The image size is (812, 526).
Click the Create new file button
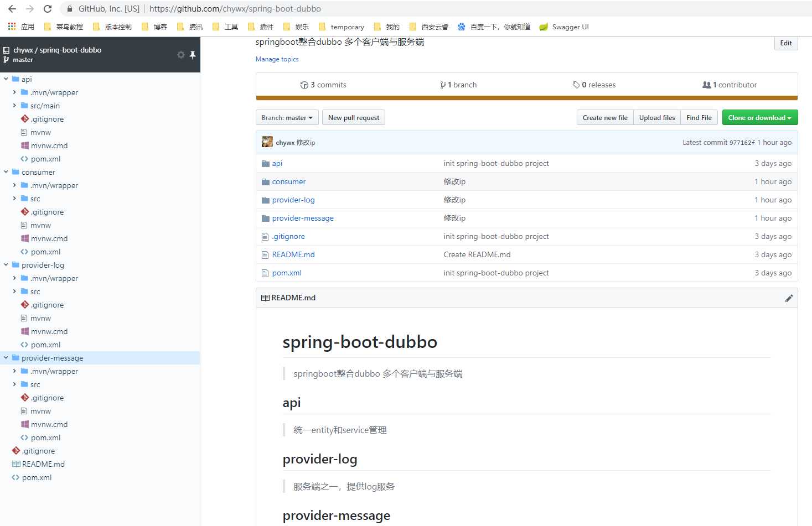605,118
